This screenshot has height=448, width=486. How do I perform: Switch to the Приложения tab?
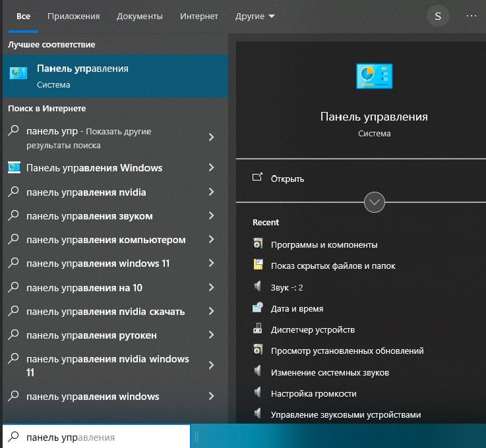tap(73, 16)
